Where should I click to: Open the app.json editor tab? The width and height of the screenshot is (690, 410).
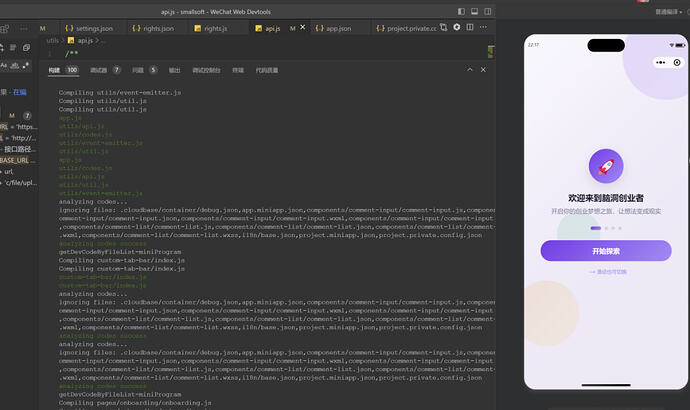[x=334, y=28]
